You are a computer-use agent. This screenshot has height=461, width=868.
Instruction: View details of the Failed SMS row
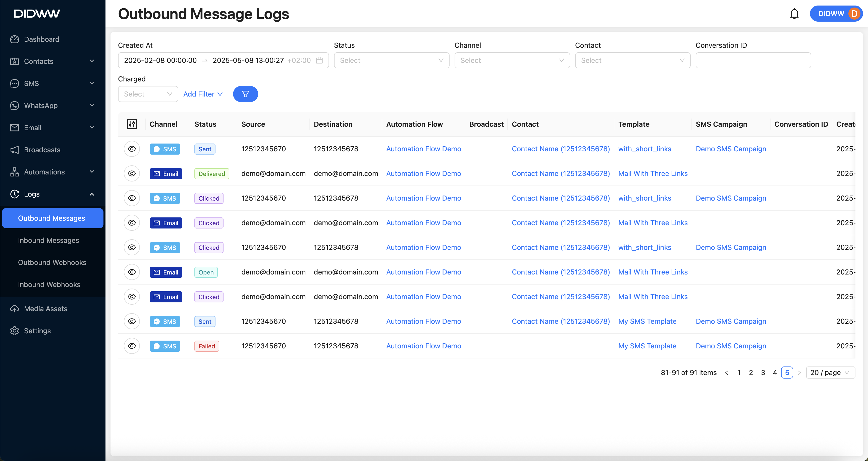point(132,346)
